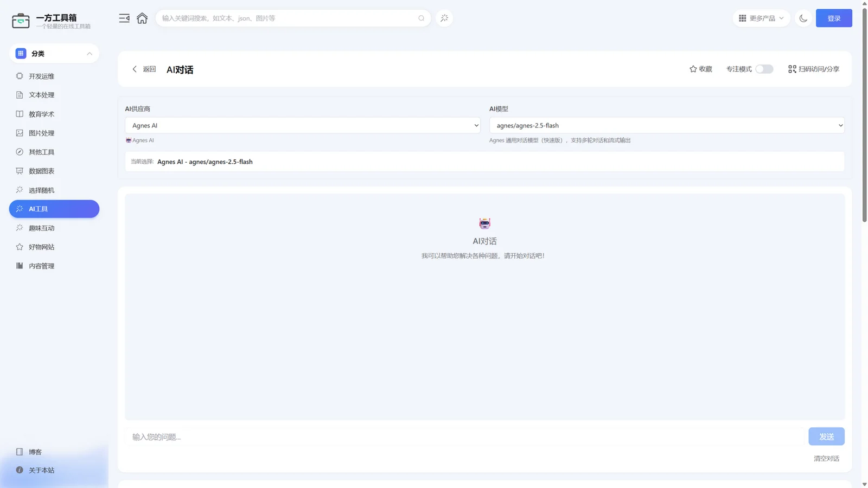Image resolution: width=868 pixels, height=488 pixels.
Task: Expand the 更多产品 dropdown arrow
Action: click(x=781, y=18)
